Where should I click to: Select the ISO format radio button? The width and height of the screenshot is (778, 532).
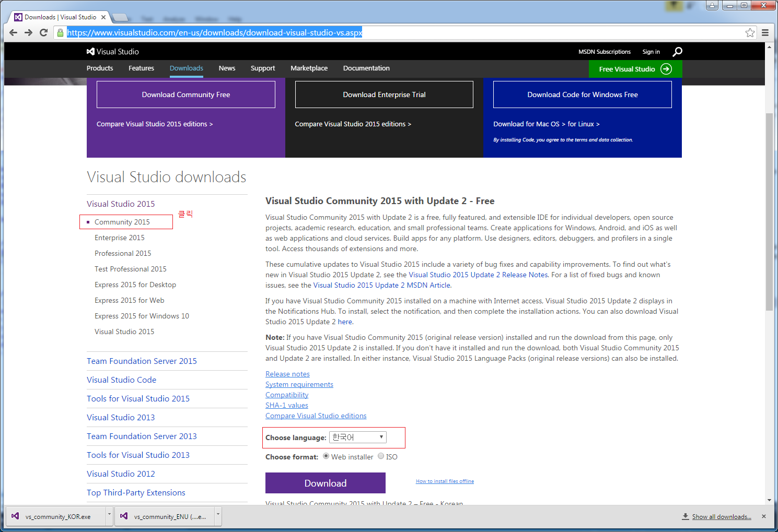(x=381, y=456)
